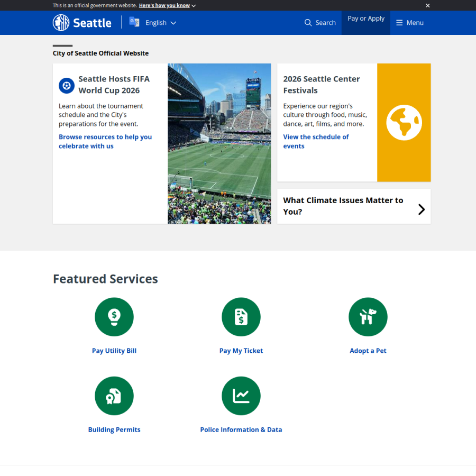
Task: Click the Seattle city seal logo
Action: 61,23
